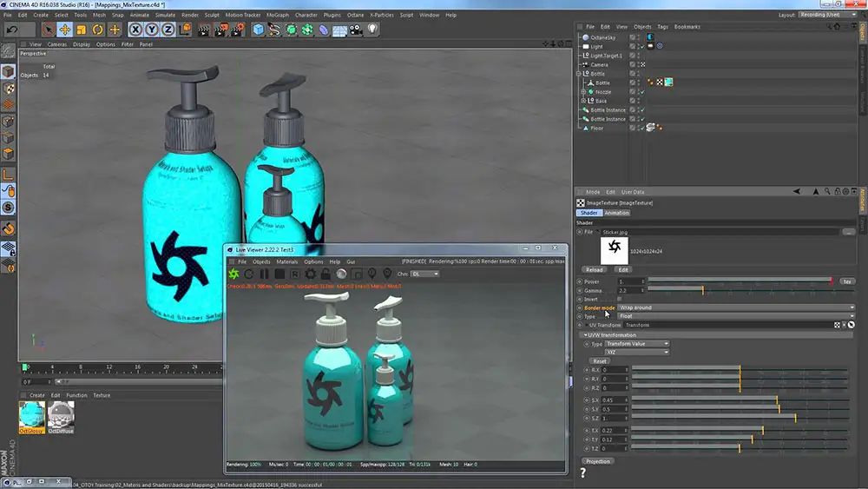This screenshot has height=489, width=868.
Task: Select the Live Selection arrow tool
Action: (x=48, y=30)
